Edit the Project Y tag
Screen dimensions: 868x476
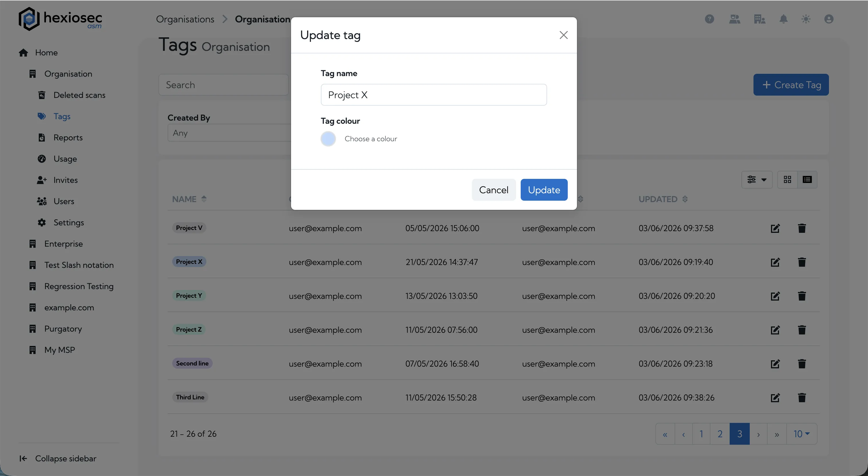tap(775, 296)
